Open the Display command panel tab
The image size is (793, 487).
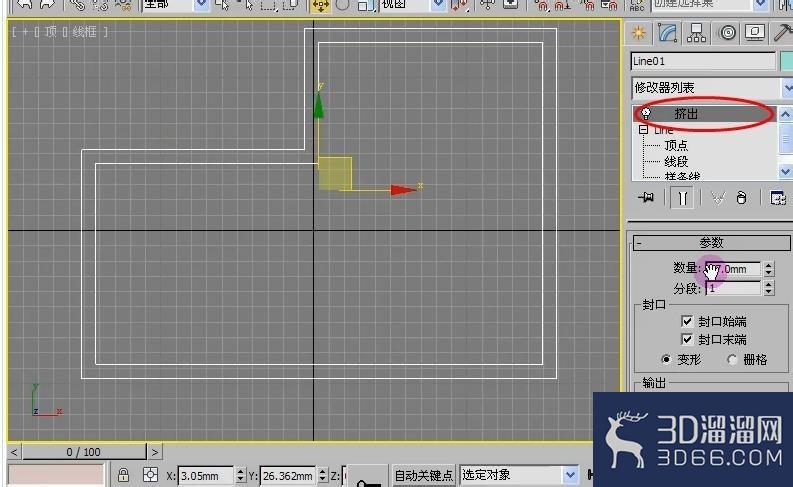click(755, 33)
